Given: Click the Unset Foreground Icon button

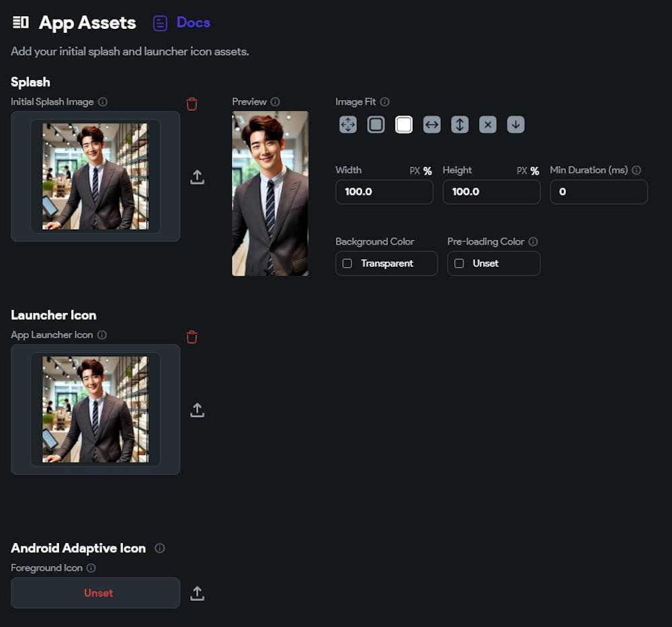Looking at the screenshot, I should [x=95, y=593].
